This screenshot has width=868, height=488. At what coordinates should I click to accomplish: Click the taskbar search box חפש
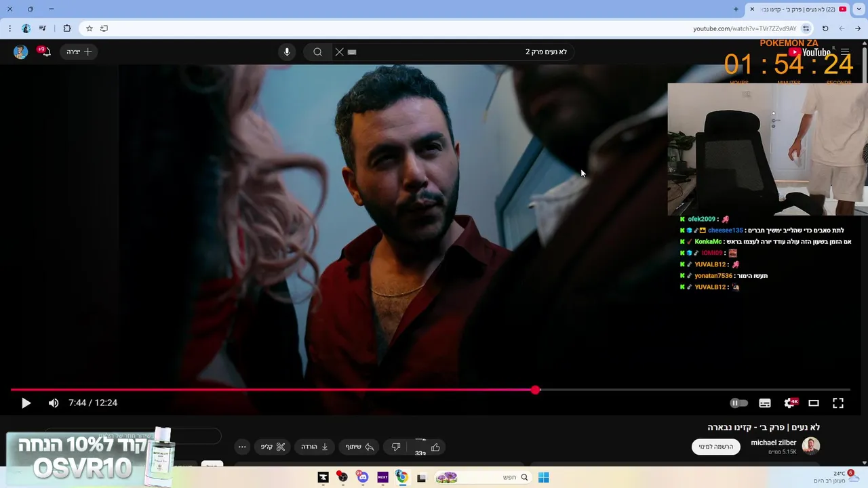[x=483, y=477]
